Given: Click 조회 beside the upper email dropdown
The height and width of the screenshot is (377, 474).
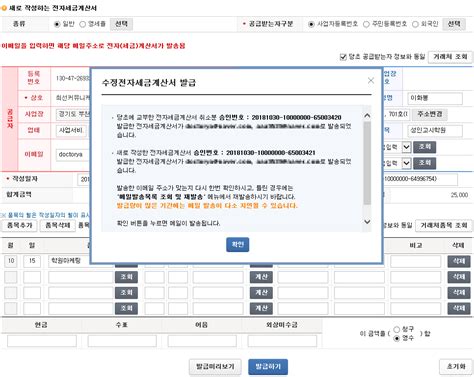Looking at the screenshot, I should pos(424,147).
